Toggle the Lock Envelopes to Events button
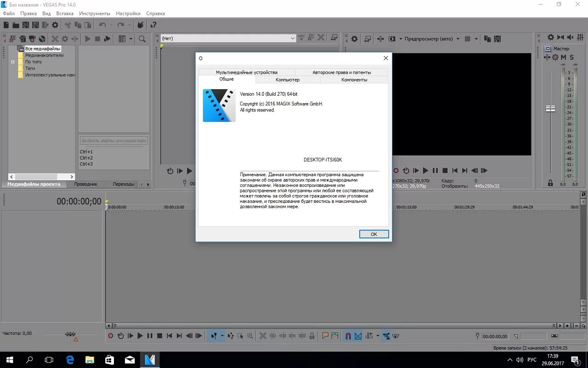 click(x=386, y=336)
